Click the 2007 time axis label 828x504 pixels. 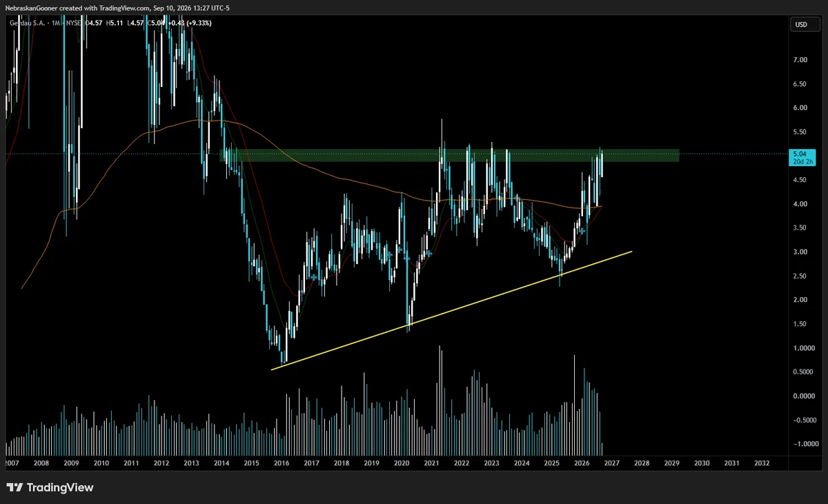coord(11,463)
